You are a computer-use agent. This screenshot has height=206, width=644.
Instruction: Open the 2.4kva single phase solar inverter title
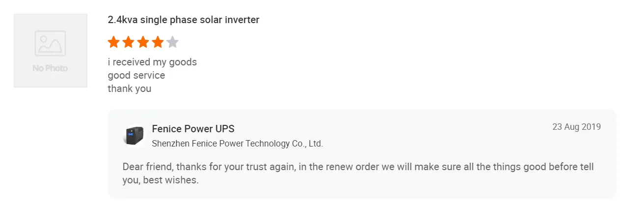click(184, 20)
